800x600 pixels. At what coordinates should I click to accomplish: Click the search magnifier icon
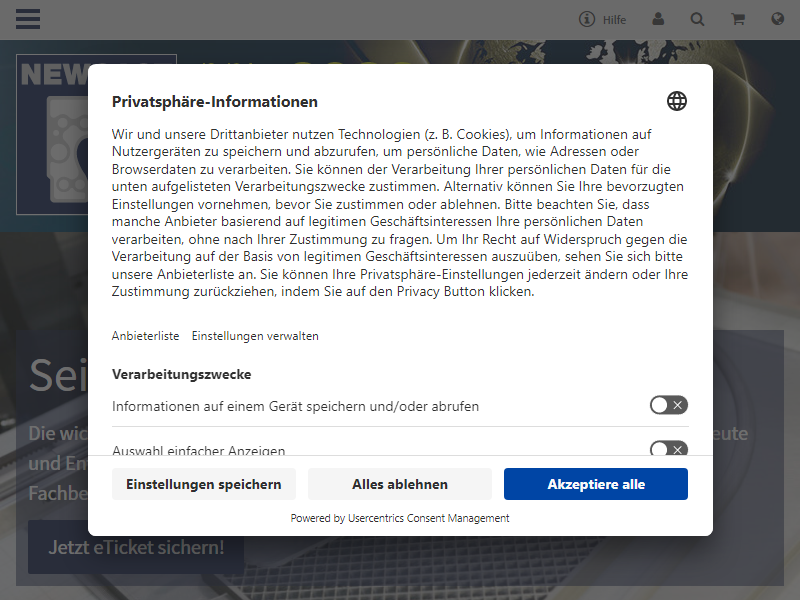click(697, 19)
